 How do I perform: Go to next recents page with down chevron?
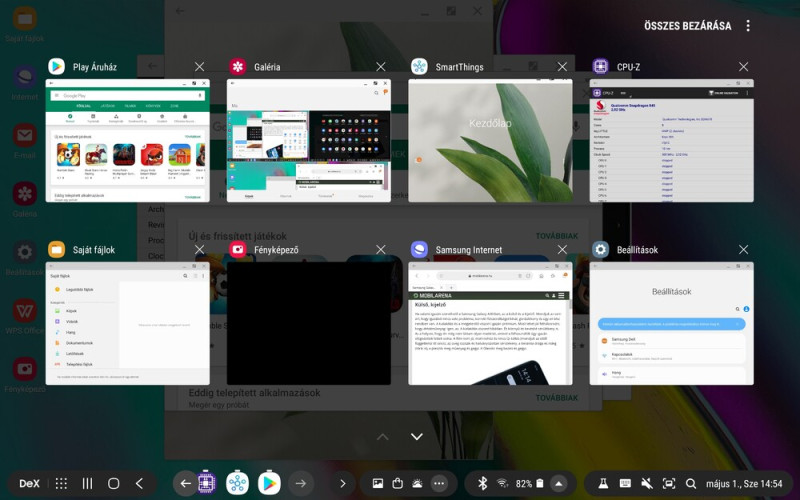pyautogui.click(x=417, y=437)
